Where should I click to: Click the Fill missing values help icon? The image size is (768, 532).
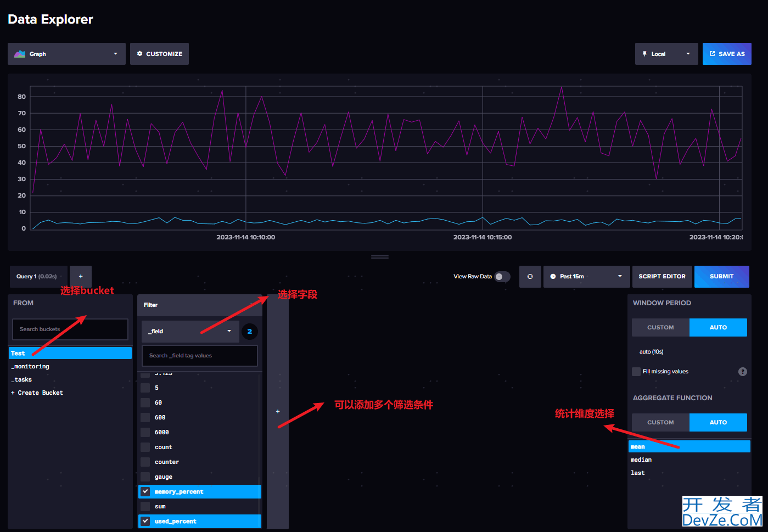click(743, 372)
